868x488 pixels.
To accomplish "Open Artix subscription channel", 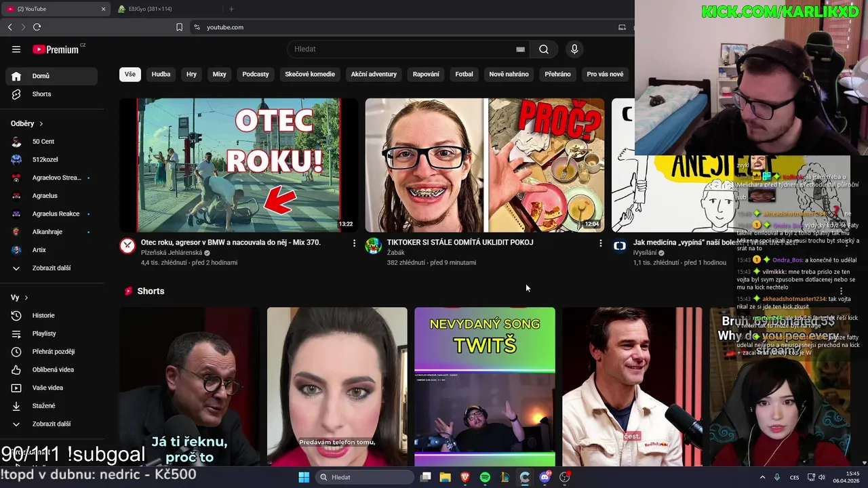I will pyautogui.click(x=52, y=250).
